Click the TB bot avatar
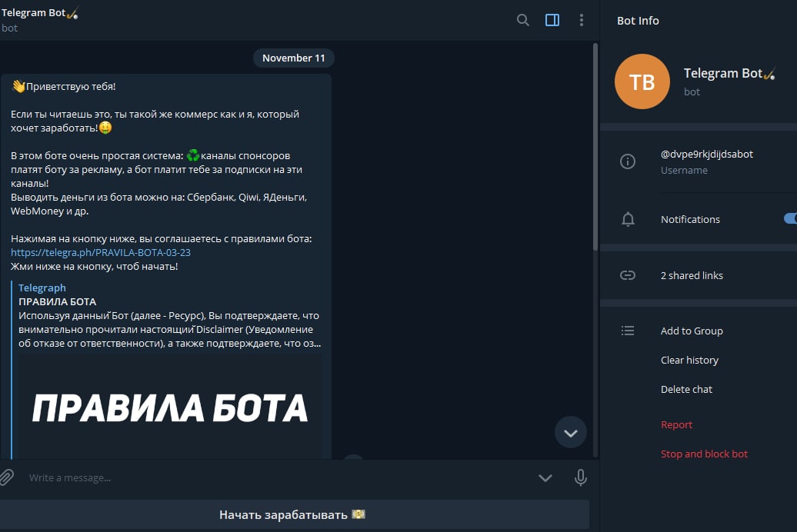Image resolution: width=797 pixels, height=532 pixels. [x=642, y=81]
